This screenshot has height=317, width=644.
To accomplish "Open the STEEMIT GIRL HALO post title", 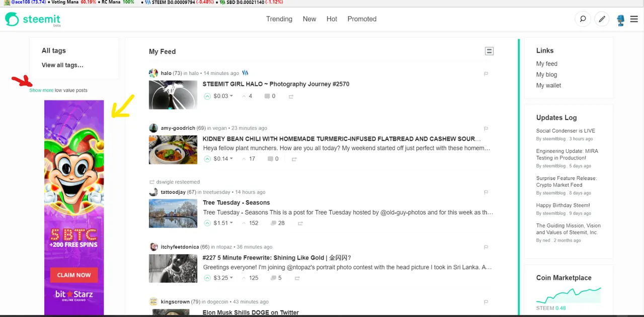I will point(276,84).
